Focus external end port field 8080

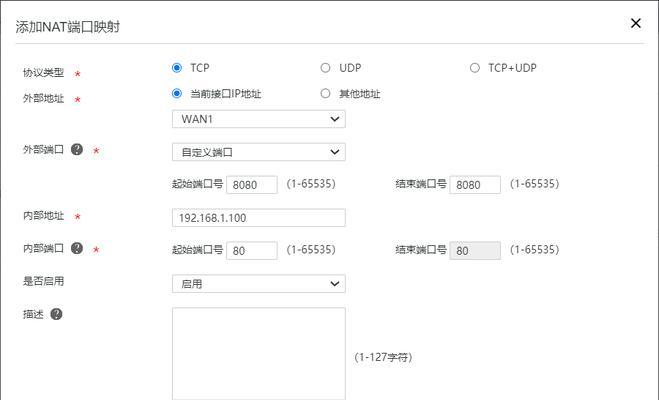(x=475, y=184)
